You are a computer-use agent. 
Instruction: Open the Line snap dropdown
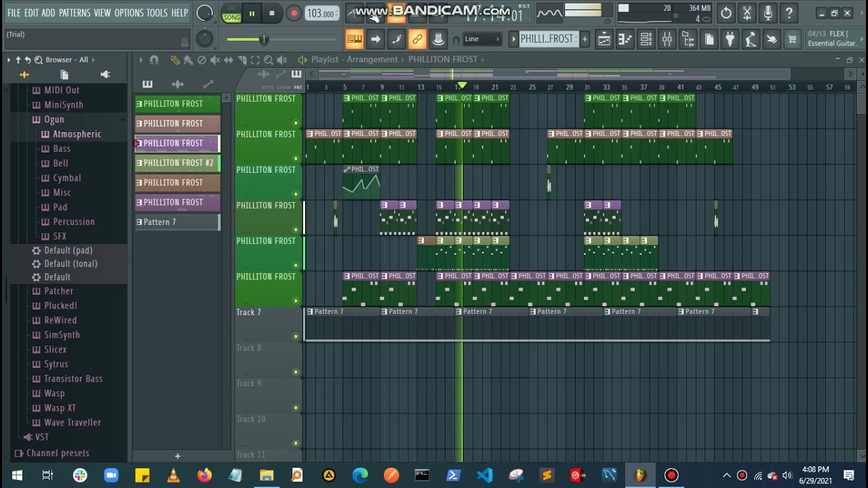[482, 39]
